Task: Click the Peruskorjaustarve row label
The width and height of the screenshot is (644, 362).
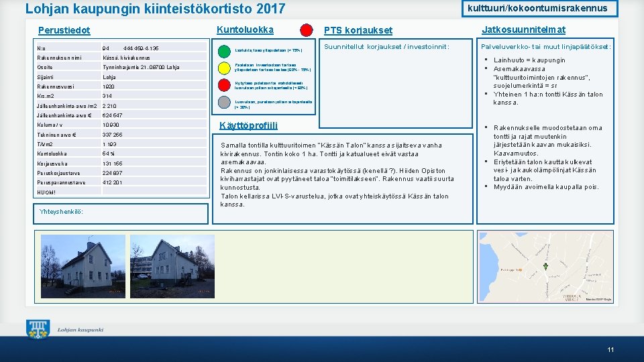Action: tap(58, 173)
